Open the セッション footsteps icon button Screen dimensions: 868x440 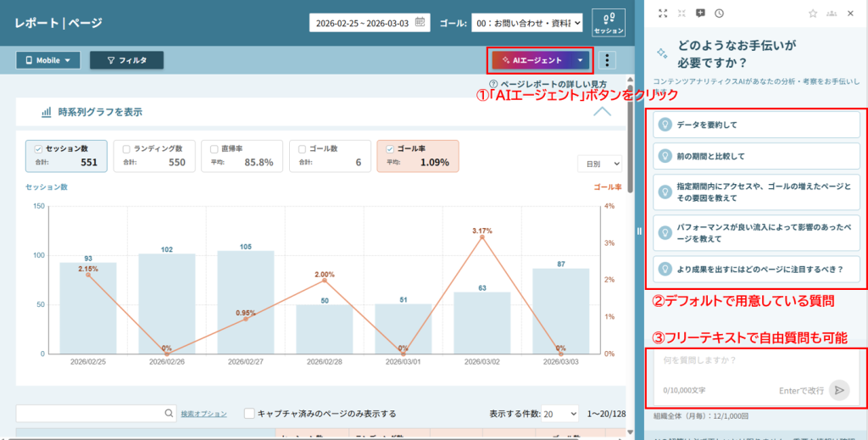click(608, 22)
